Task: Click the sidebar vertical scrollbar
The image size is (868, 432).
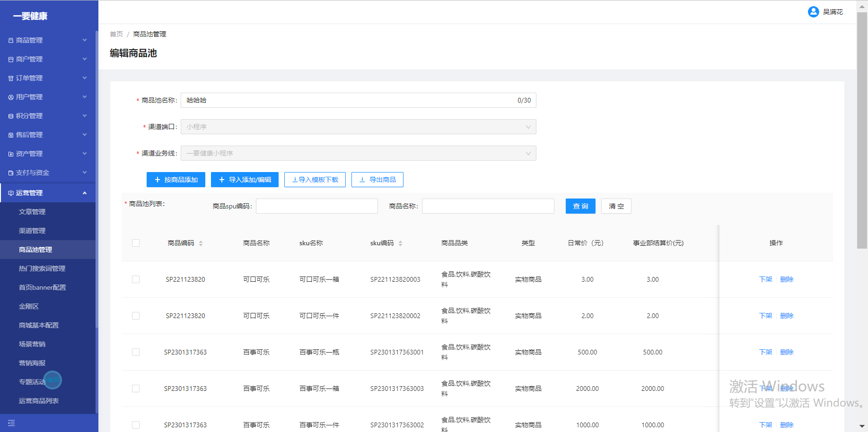Action: pos(96,180)
